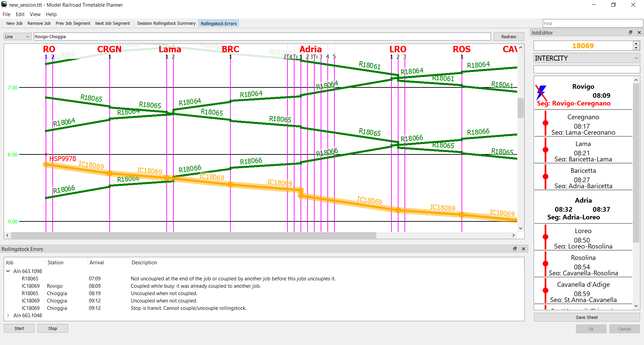Click the empty field below INTERCITY
Screen dimensions: 644x345
point(587,69)
